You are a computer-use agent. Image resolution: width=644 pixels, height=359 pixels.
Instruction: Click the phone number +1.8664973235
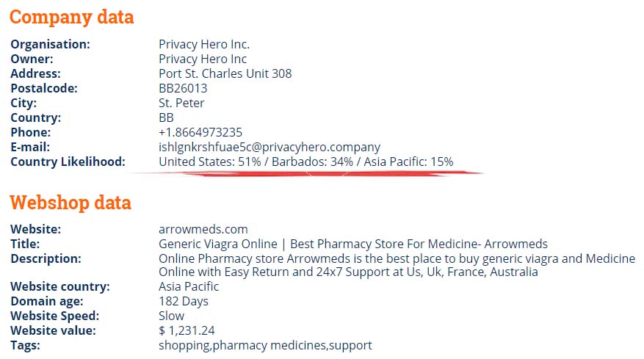[x=200, y=132]
